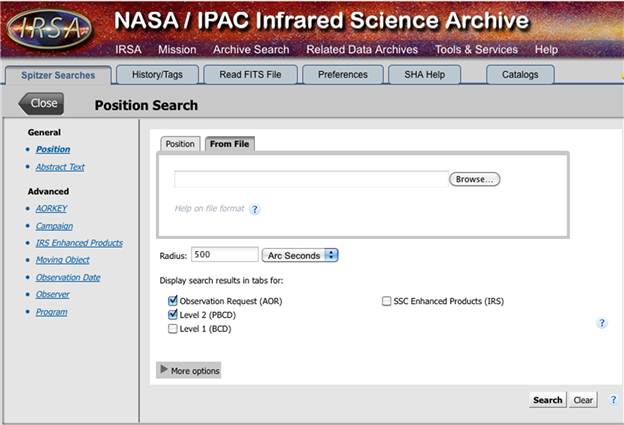Click the 'Display search results in tabs for:' text
This screenshot has height=425, width=624.
(x=221, y=281)
